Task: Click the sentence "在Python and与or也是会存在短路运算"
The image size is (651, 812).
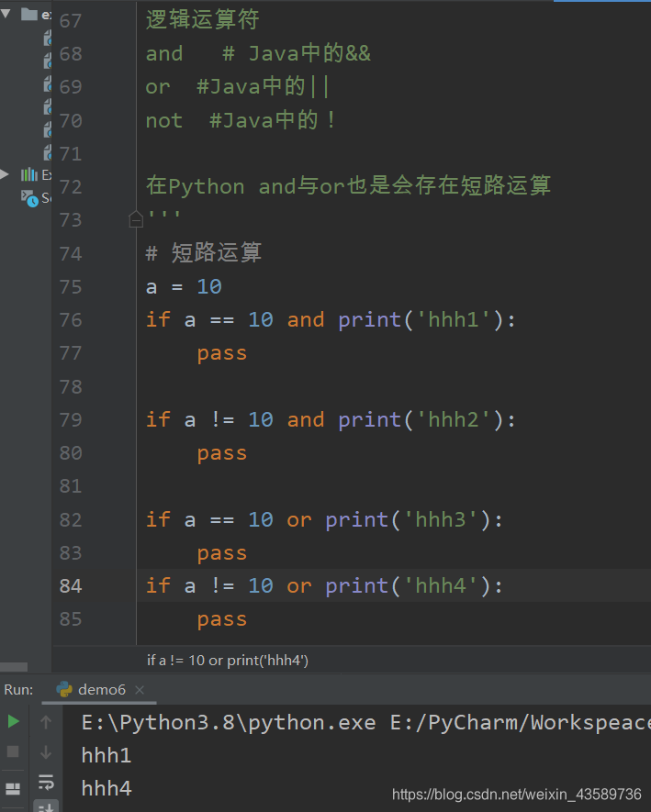Action: click(x=348, y=186)
